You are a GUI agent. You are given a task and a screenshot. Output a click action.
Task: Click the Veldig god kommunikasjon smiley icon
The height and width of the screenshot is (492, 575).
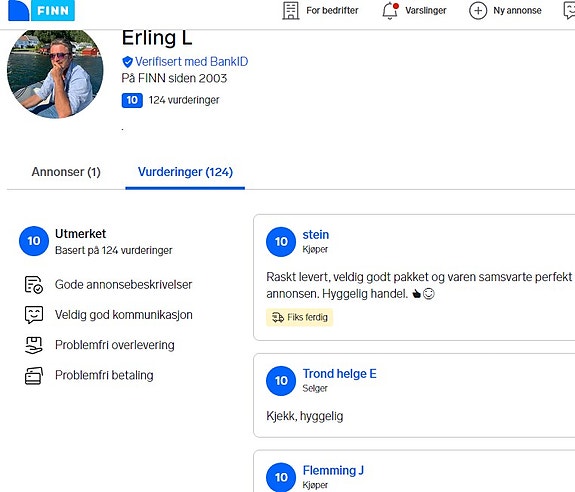coord(34,315)
